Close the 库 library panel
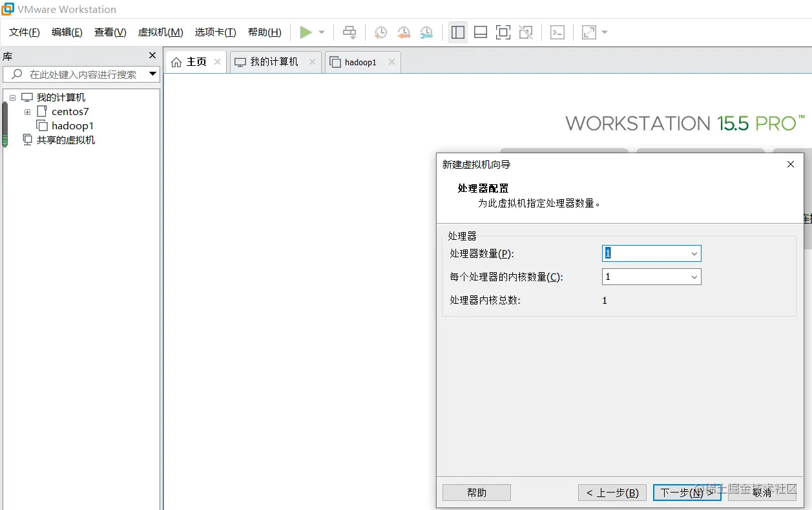This screenshot has width=812, height=510. 152,56
